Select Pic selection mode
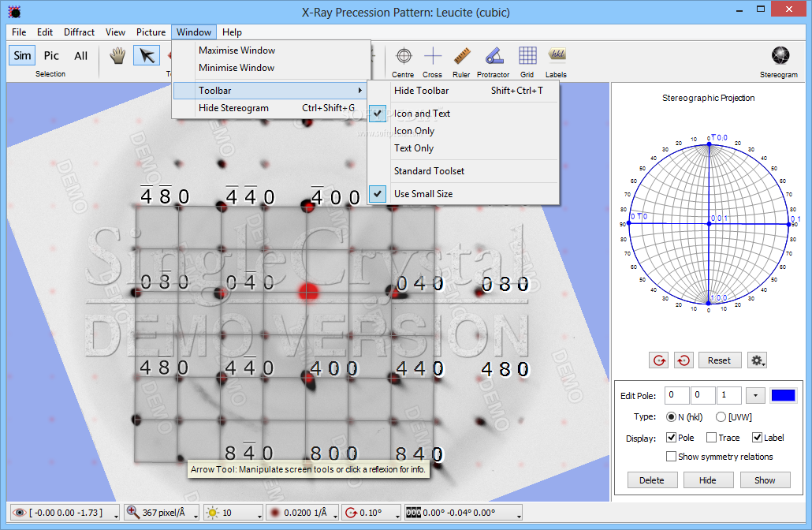This screenshot has height=530, width=812. click(51, 55)
